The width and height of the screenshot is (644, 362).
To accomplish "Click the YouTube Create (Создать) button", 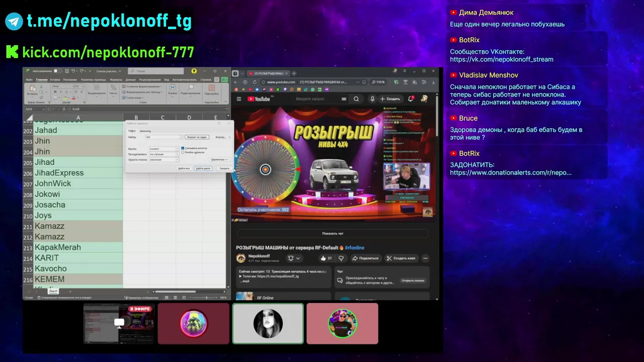I will [390, 99].
